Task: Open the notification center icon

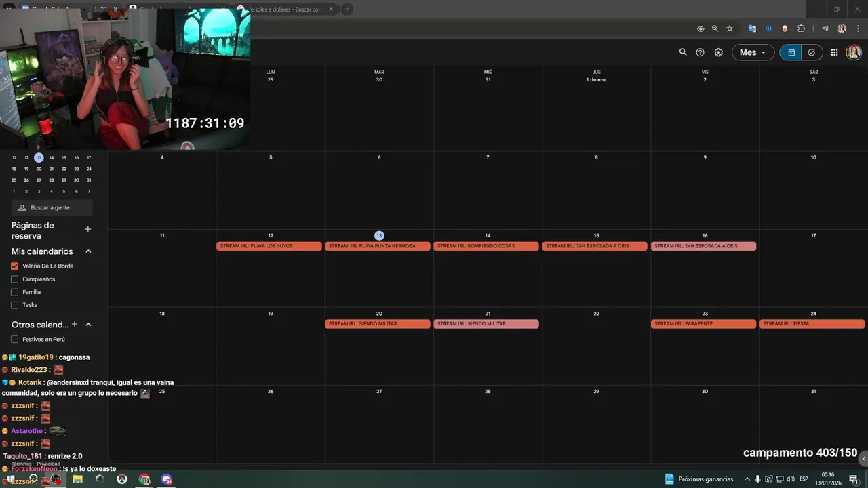Action: click(x=854, y=479)
